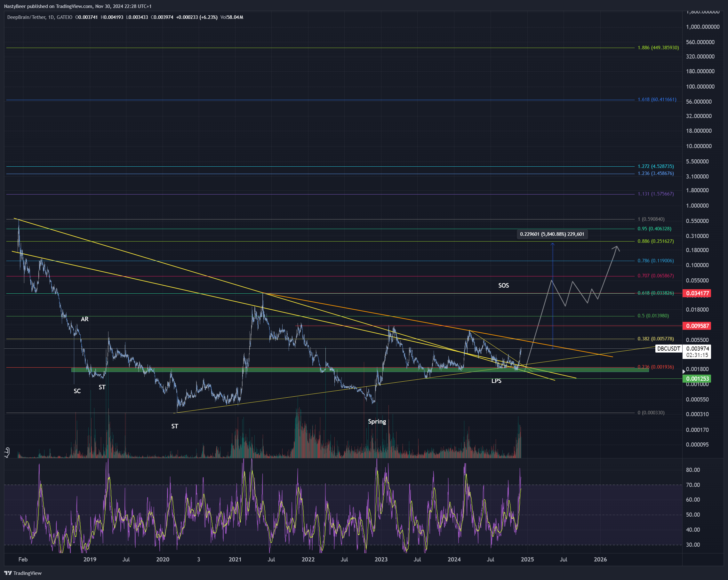The image size is (728, 580).
Task: Select the red 0.009587 price label
Action: [697, 326]
